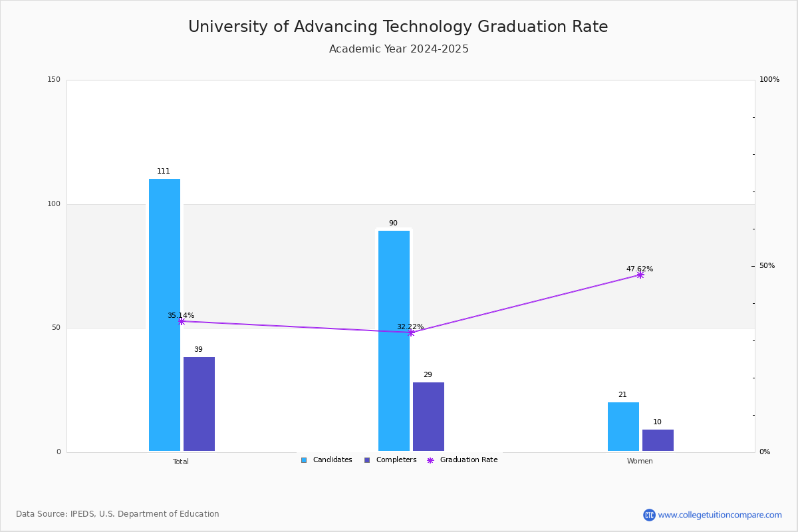
Task: Click the 47.62% graduation rate marker
Action: (640, 275)
